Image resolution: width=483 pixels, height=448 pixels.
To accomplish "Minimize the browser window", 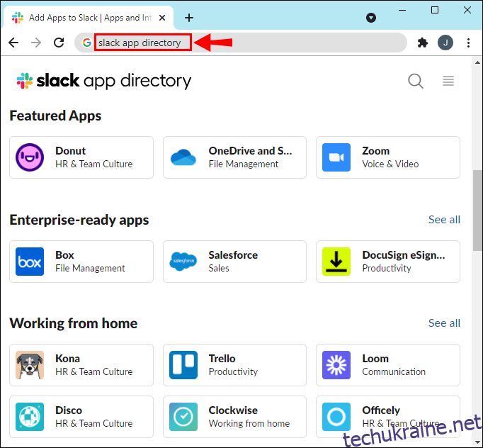I will 402,10.
